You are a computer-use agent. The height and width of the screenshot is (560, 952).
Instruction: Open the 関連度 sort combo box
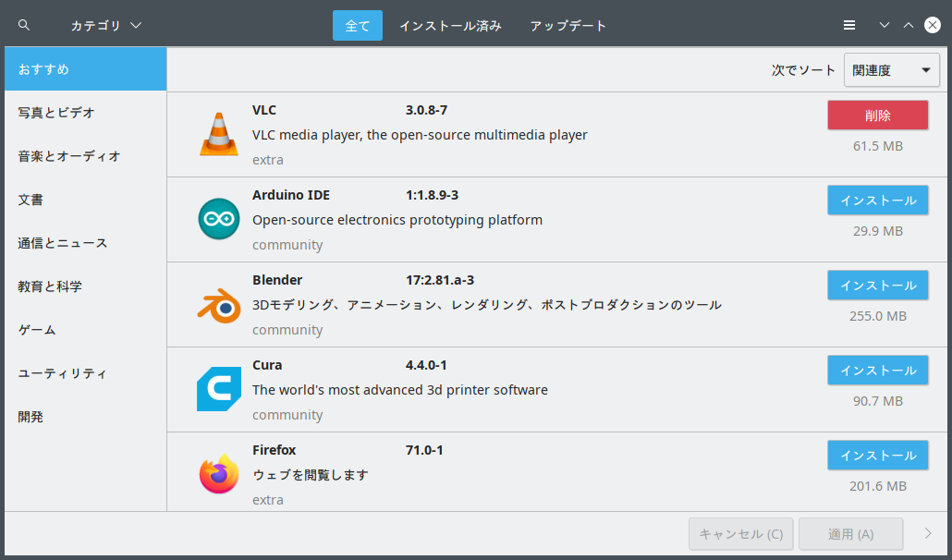pyautogui.click(x=891, y=70)
